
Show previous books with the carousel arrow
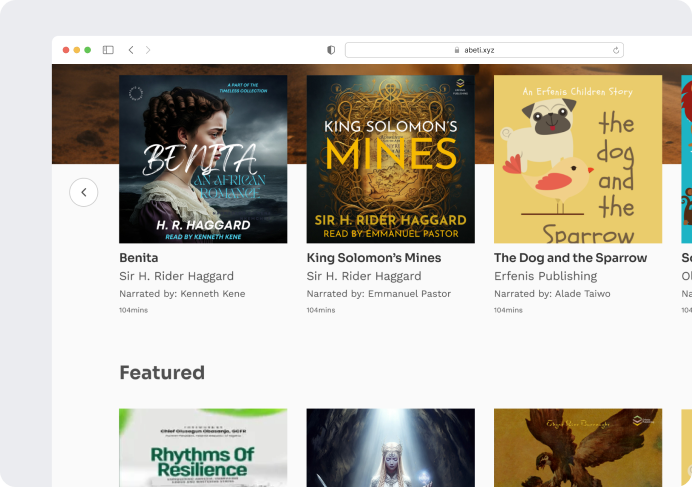pos(83,192)
